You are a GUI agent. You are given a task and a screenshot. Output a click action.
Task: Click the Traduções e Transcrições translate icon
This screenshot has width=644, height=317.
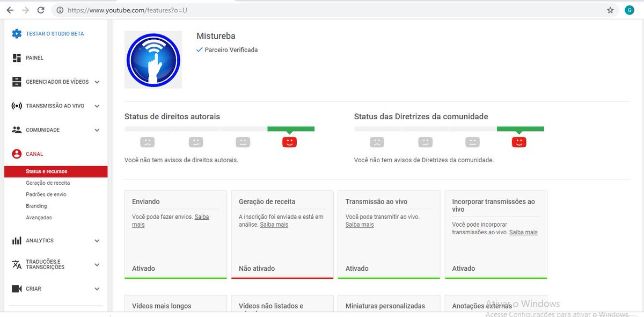click(x=17, y=264)
